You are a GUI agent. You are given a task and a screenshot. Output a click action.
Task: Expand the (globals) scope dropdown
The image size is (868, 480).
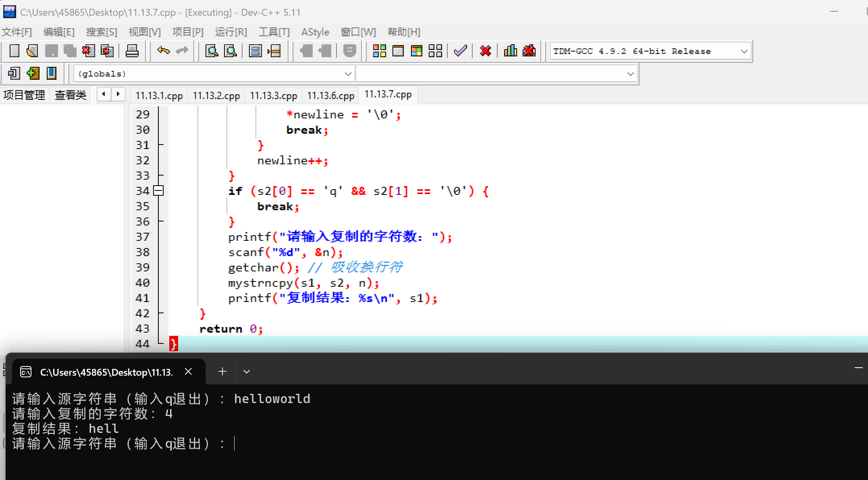(348, 74)
